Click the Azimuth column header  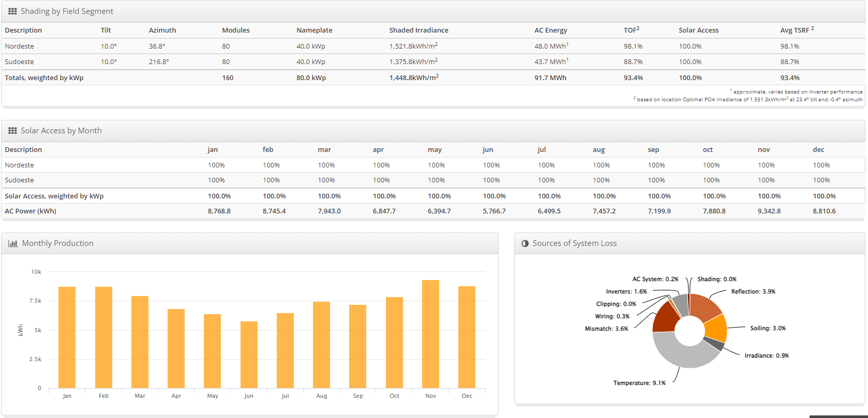(162, 30)
